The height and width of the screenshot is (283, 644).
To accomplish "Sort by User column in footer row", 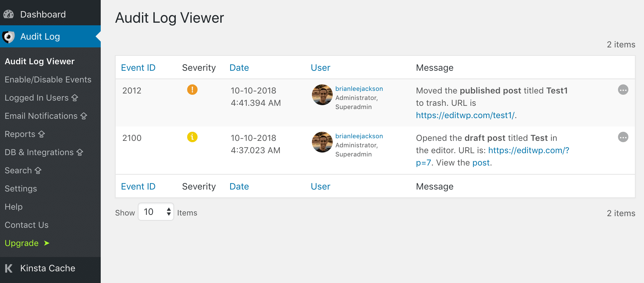I will pos(320,186).
